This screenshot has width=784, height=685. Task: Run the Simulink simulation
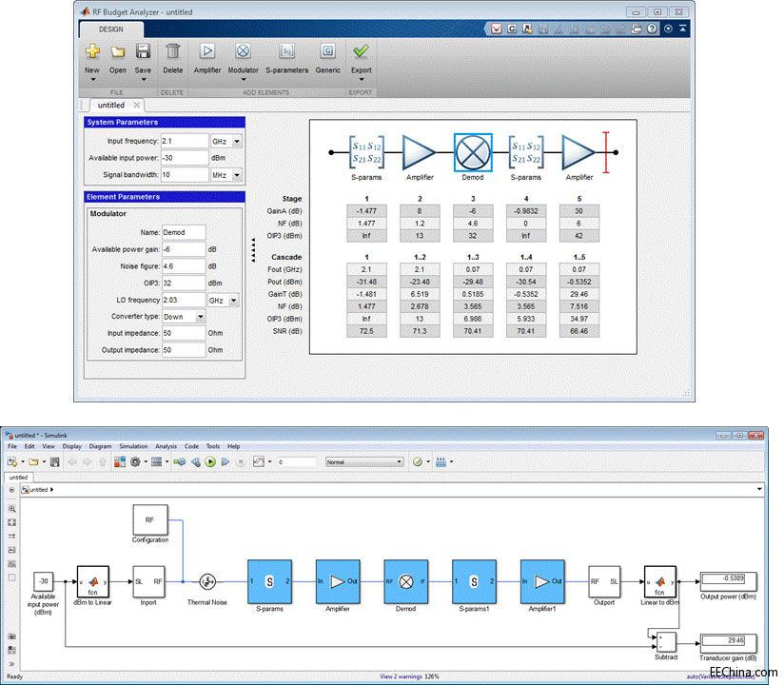(x=211, y=461)
